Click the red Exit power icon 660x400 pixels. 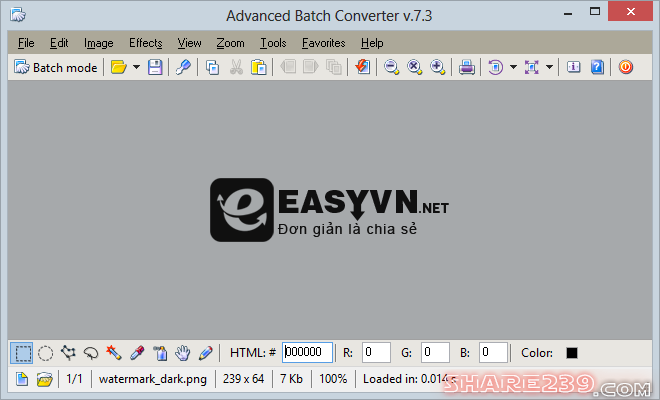(626, 67)
